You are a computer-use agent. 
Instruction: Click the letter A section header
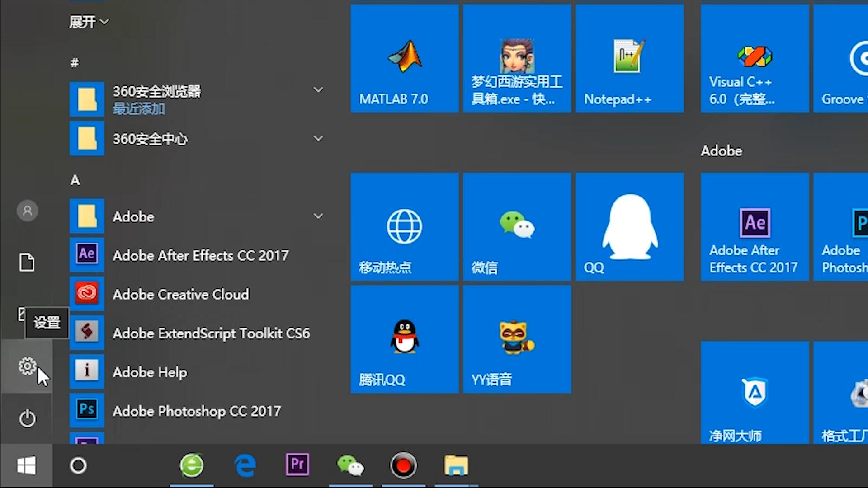tap(75, 180)
